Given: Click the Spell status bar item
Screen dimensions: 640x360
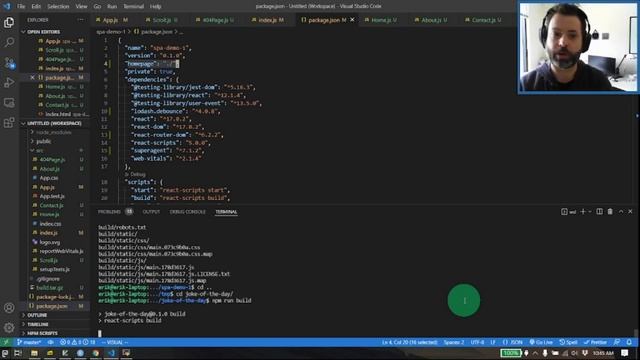Looking at the screenshot, I should point(569,342).
